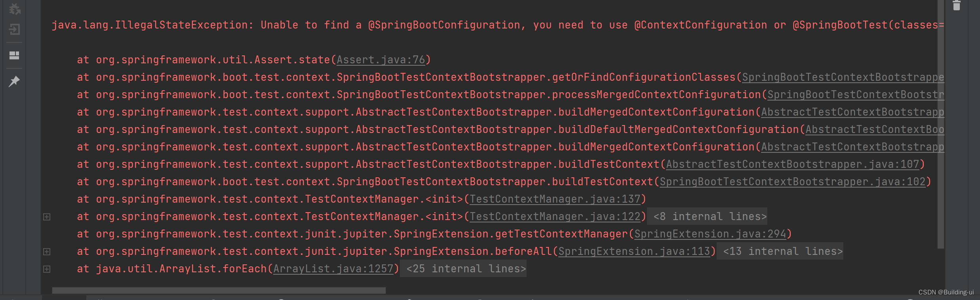Expand the '<13 internal lines>' stack frames
The height and width of the screenshot is (300, 980).
coord(47,251)
